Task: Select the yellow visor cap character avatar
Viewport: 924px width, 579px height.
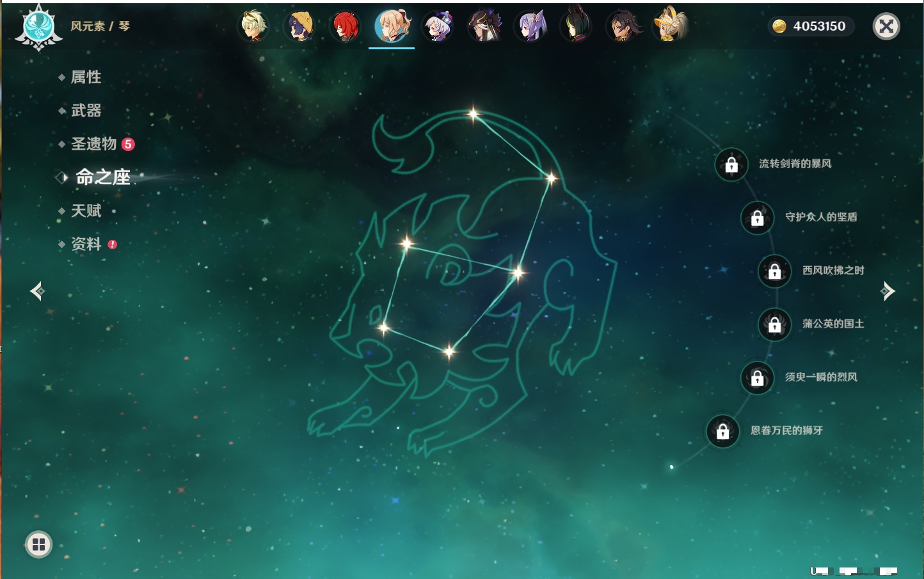Action: [669, 26]
